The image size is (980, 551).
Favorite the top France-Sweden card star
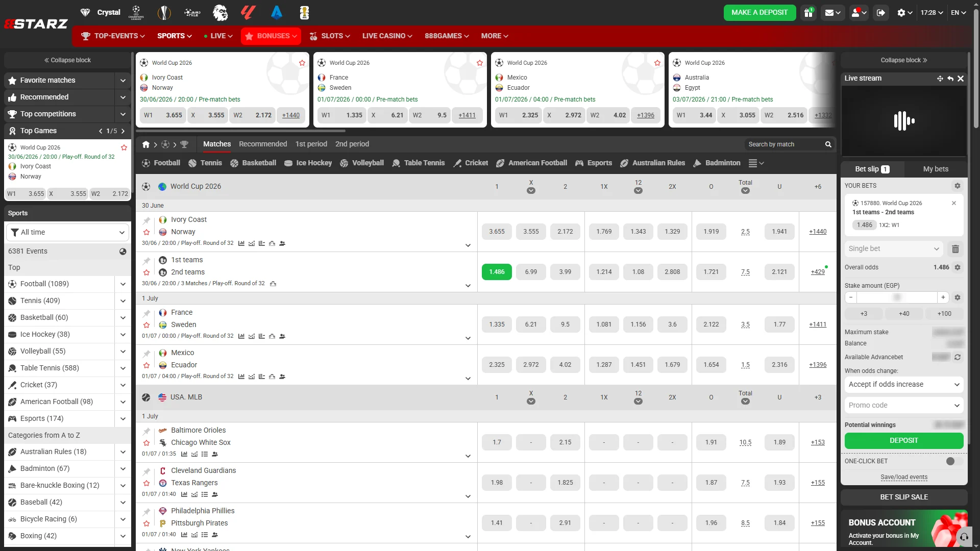pyautogui.click(x=480, y=63)
